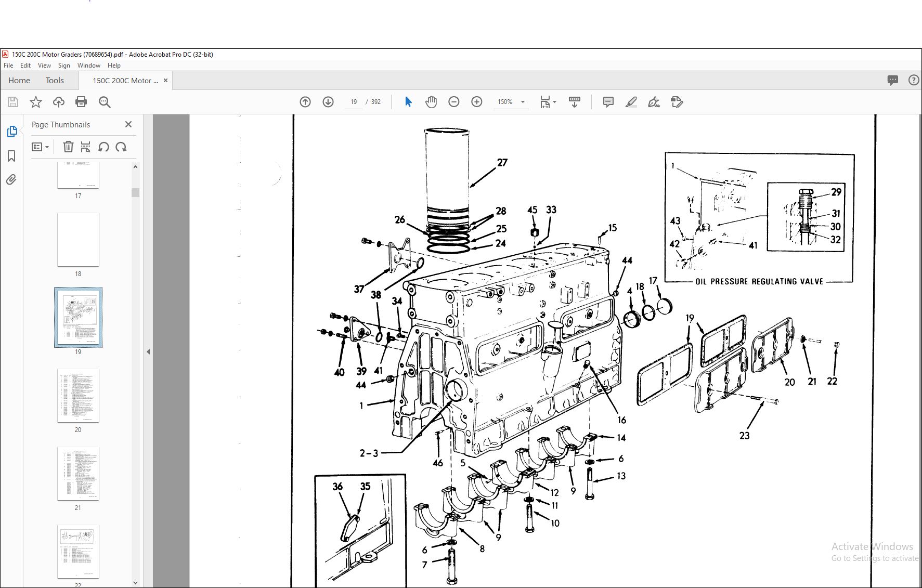
Task: Open Help question mark icon
Action: [914, 80]
